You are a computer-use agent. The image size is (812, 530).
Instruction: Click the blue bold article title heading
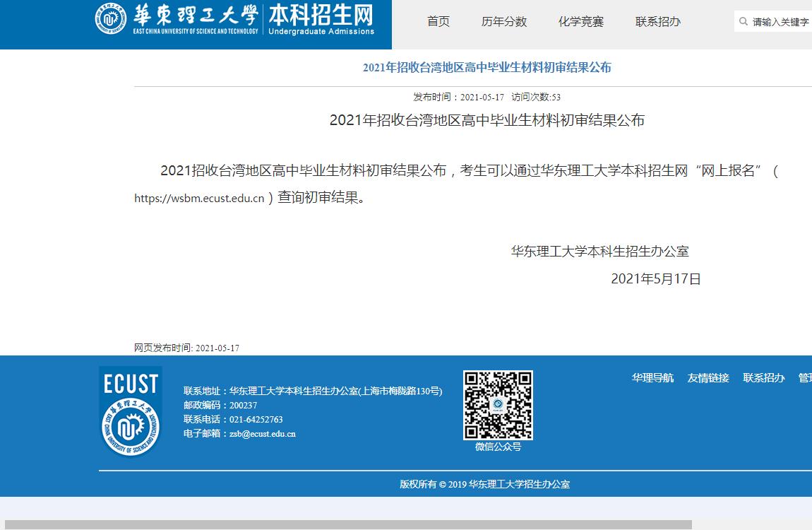pyautogui.click(x=486, y=68)
